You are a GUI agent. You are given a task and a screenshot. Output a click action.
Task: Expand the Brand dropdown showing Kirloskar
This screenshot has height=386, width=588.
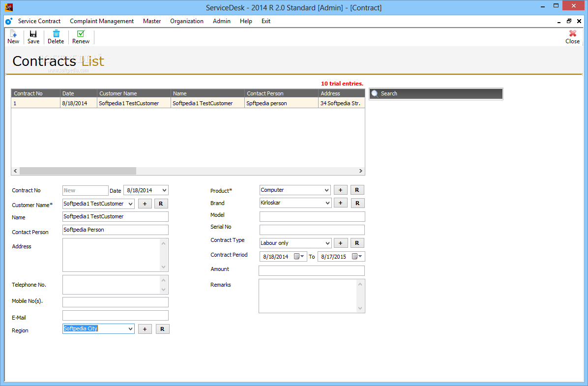tap(327, 203)
